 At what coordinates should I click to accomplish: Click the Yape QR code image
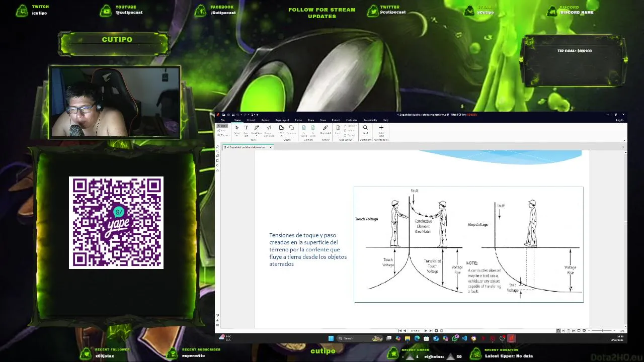point(116,223)
